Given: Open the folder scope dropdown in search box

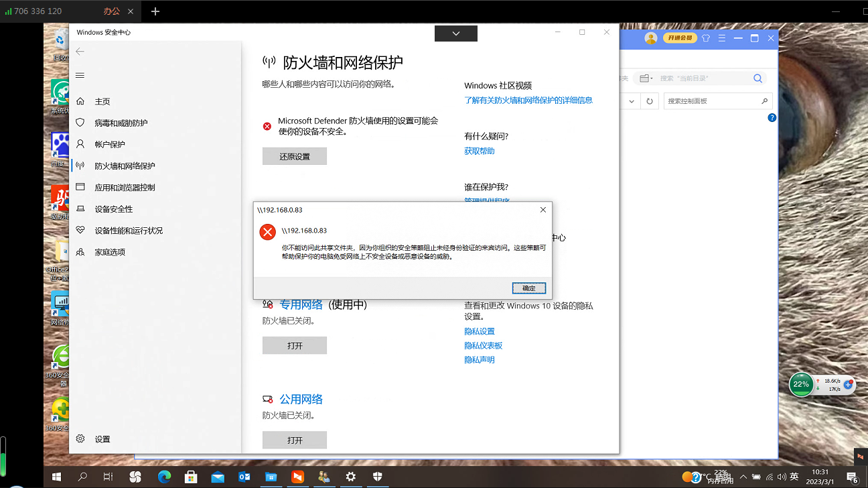Looking at the screenshot, I should pos(646,78).
